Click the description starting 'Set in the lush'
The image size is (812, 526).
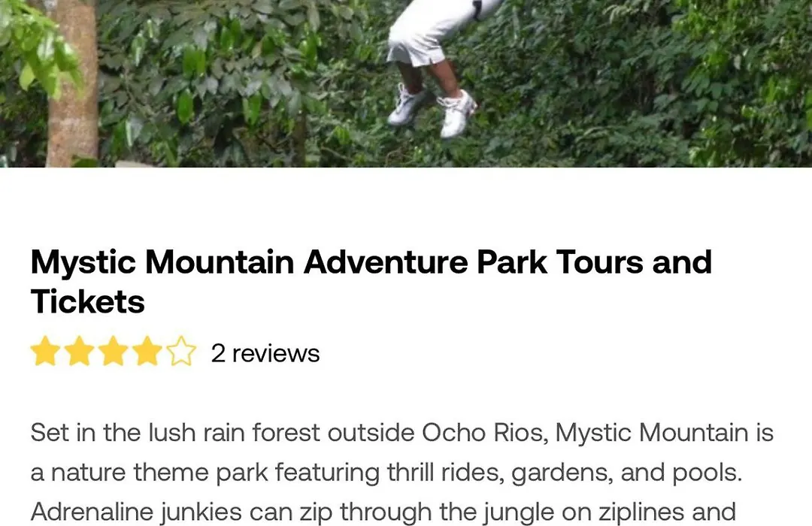point(401,472)
